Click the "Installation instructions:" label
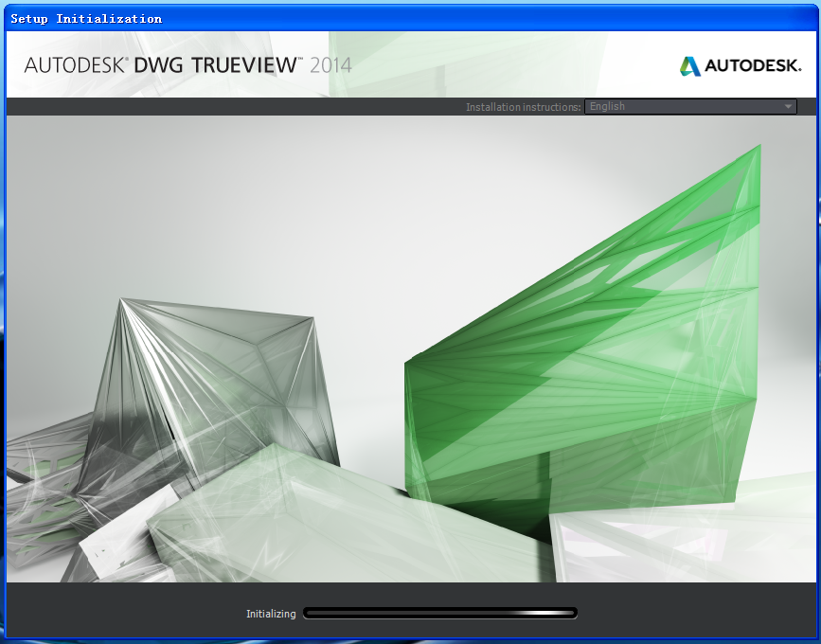The height and width of the screenshot is (644, 821). coord(523,107)
